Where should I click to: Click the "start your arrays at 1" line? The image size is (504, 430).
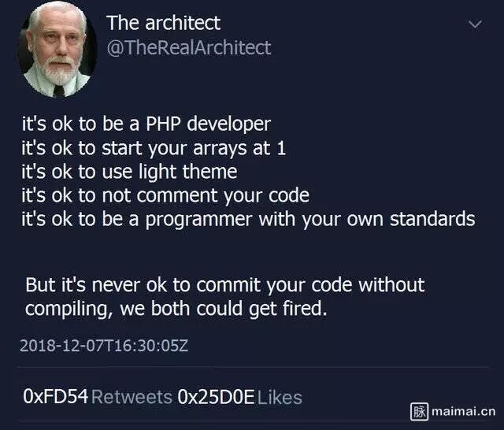tap(153, 147)
